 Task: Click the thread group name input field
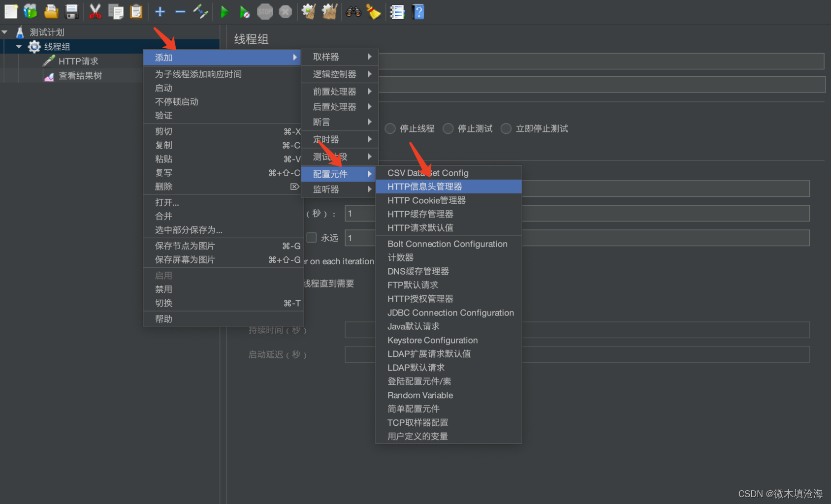click(x=601, y=61)
